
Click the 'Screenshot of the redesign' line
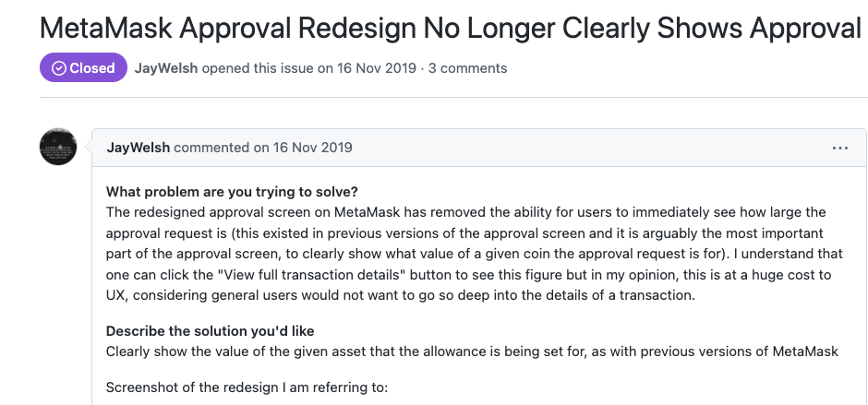(x=247, y=387)
